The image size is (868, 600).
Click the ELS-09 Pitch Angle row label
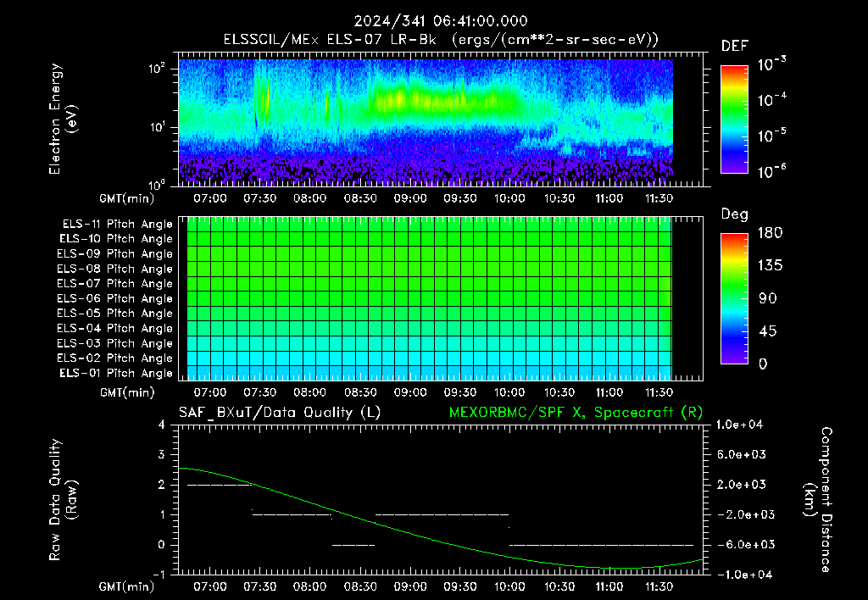(x=115, y=254)
